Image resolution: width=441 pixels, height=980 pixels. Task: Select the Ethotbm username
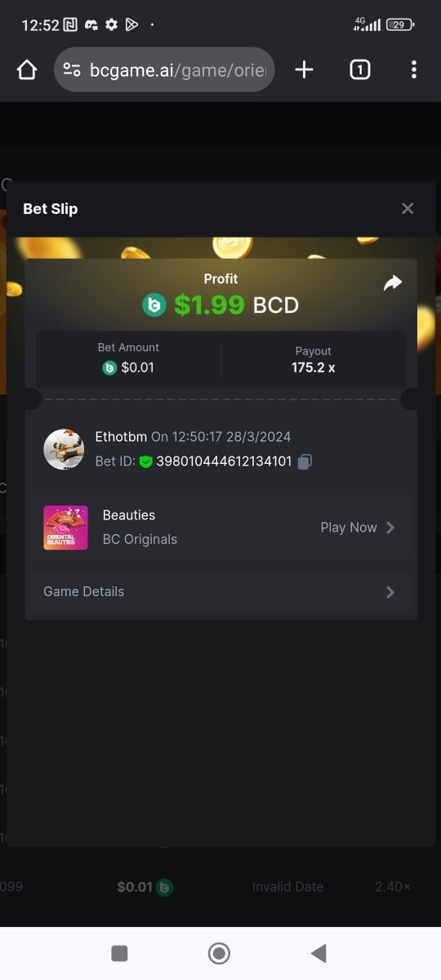[x=121, y=437]
